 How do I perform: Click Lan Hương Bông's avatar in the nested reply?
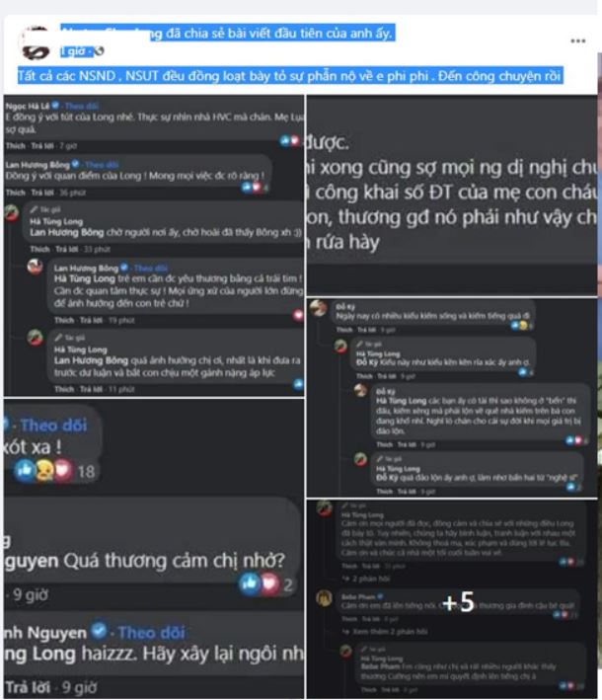click(35, 267)
